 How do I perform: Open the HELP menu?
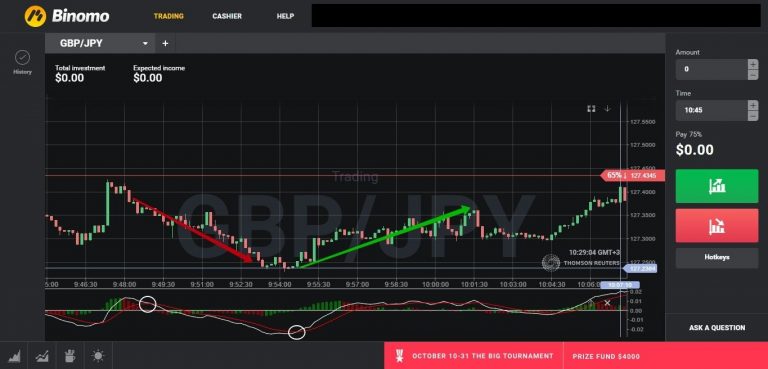[285, 16]
